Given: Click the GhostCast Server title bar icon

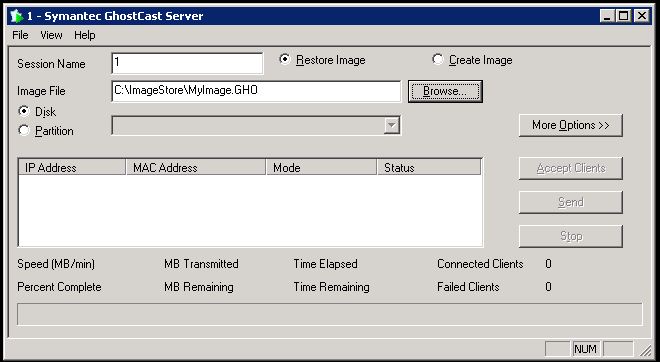Looking at the screenshot, I should point(17,16).
